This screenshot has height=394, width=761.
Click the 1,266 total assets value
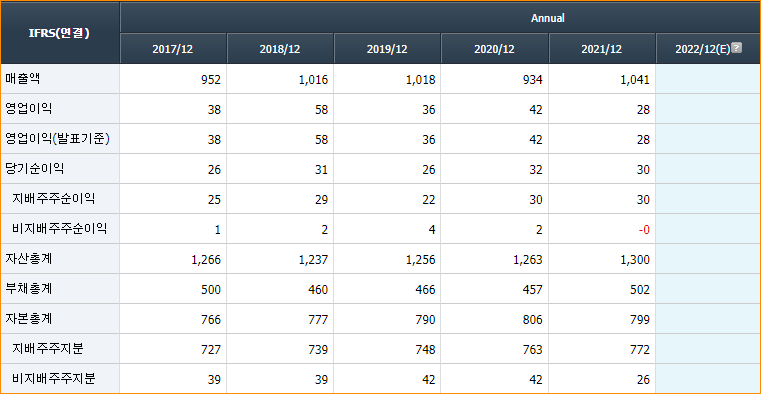(206, 260)
